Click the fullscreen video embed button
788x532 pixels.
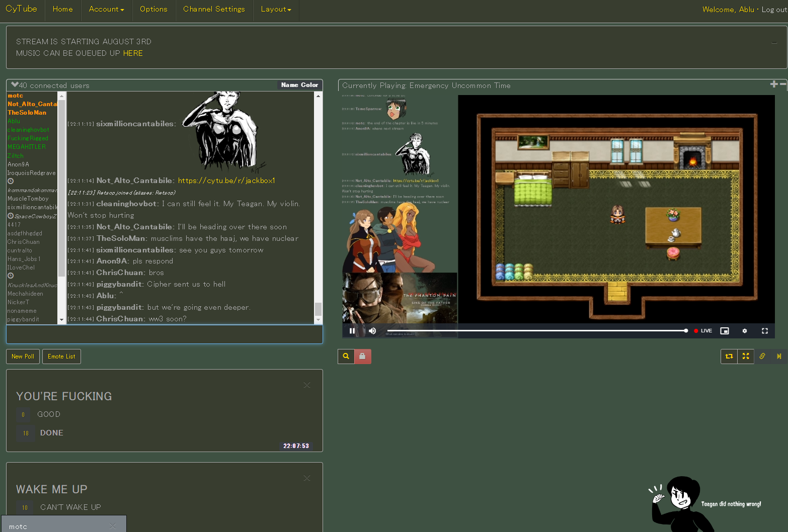pyautogui.click(x=746, y=357)
